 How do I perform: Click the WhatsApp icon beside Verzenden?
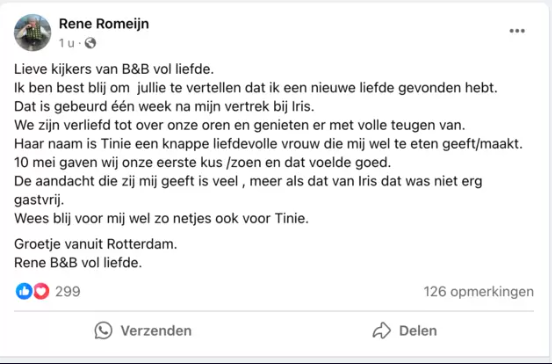point(103,331)
